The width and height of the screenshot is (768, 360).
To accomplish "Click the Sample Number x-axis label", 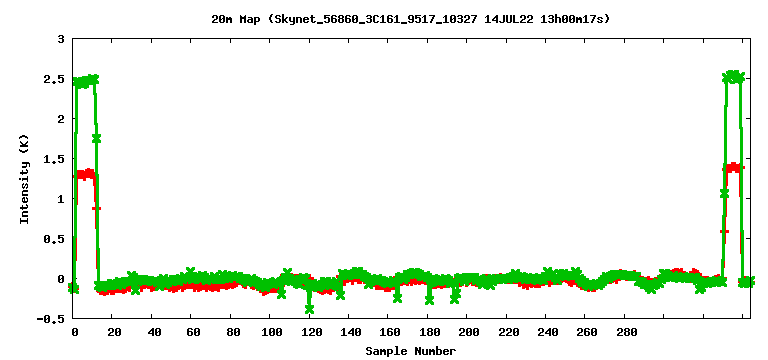I will [x=410, y=351].
